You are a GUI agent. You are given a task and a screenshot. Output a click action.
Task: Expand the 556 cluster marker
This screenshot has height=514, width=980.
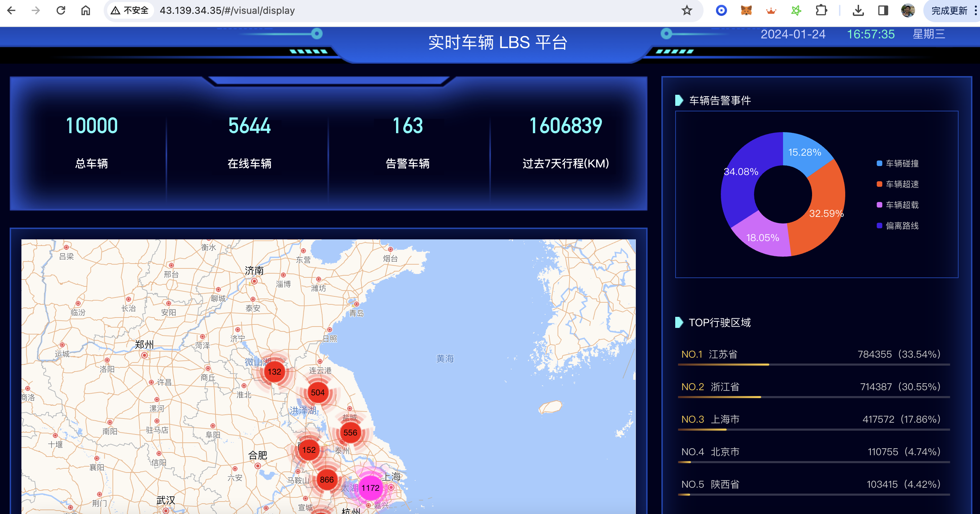pos(350,432)
